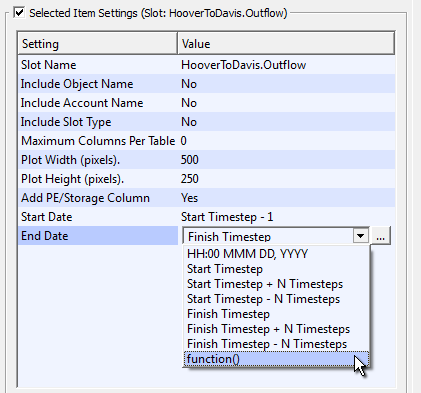Click the Value column header
The width and height of the screenshot is (421, 393).
[x=286, y=43]
